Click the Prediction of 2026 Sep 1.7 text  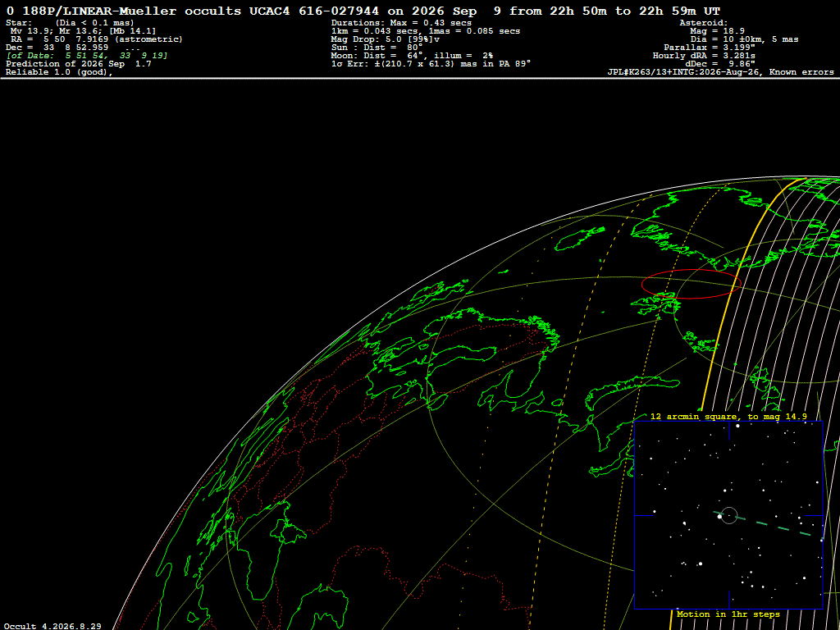(x=79, y=64)
